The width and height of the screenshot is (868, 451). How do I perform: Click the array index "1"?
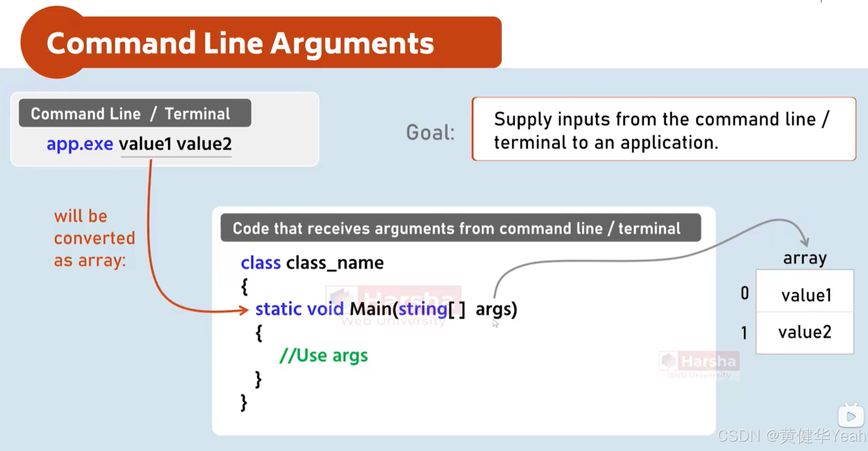point(744,333)
